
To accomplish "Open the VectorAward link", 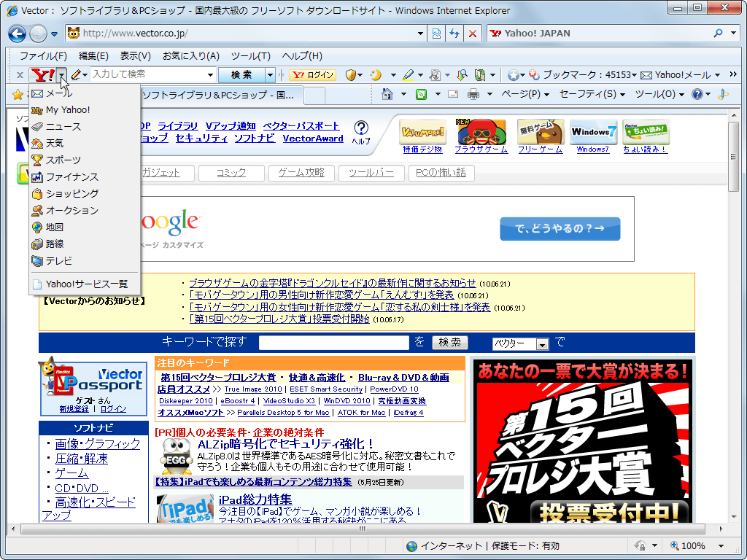I will pos(313,139).
